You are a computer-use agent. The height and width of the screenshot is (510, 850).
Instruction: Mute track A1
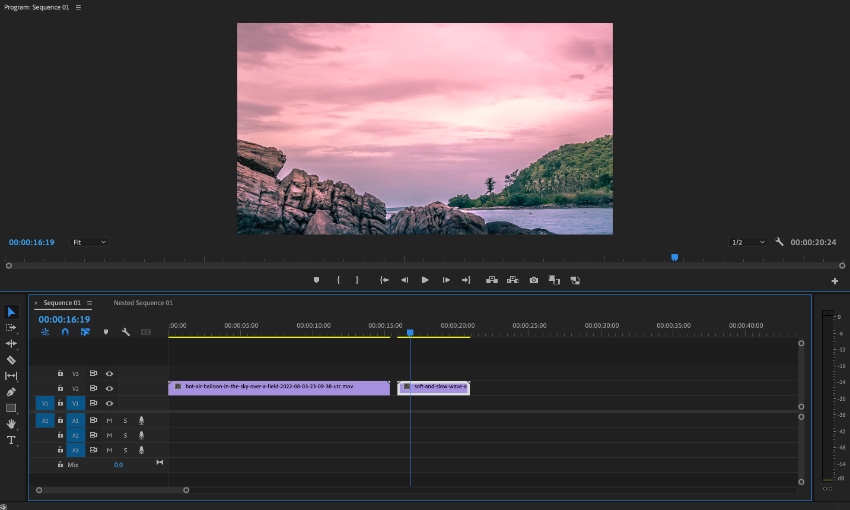point(110,421)
